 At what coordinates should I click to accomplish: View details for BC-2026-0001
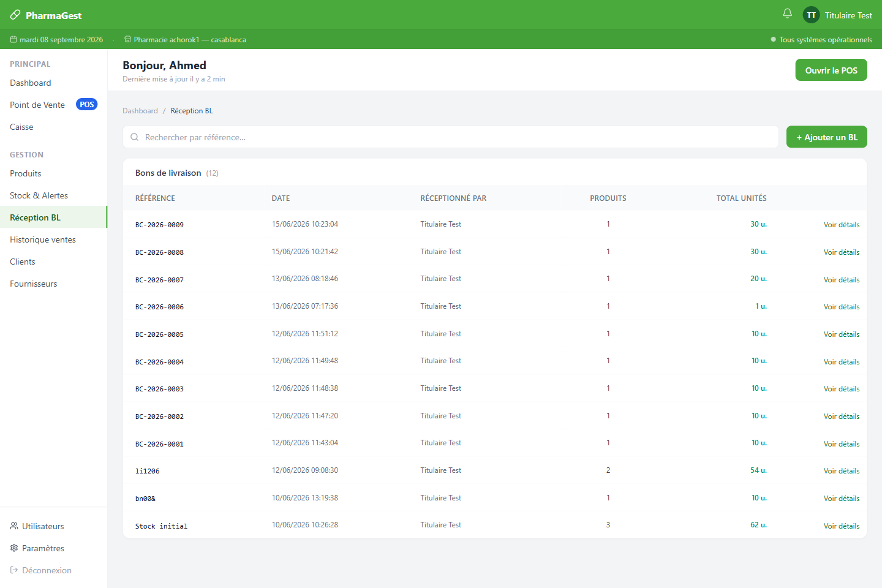point(842,444)
